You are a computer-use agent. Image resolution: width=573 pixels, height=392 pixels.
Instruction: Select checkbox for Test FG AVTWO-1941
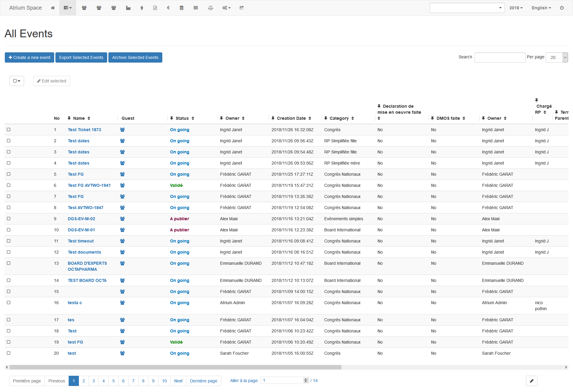(9, 185)
